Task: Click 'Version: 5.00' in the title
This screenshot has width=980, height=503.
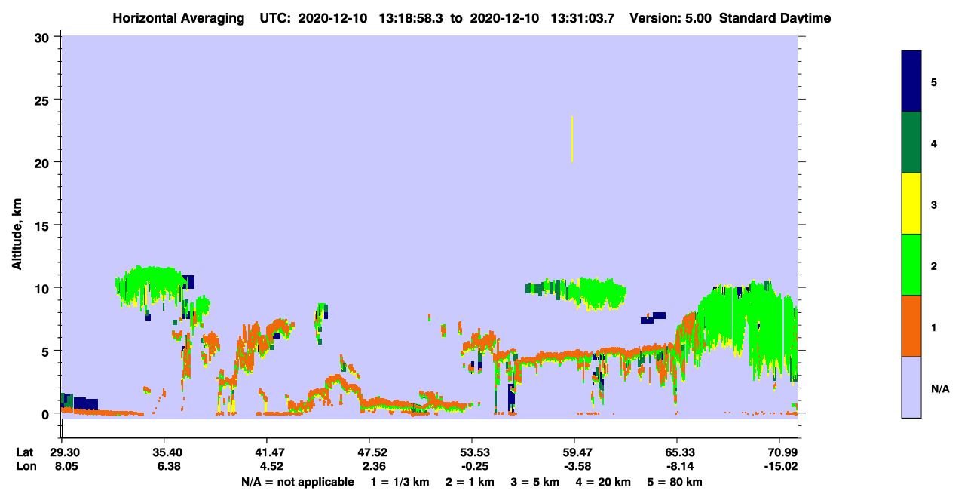Action: click(x=669, y=18)
